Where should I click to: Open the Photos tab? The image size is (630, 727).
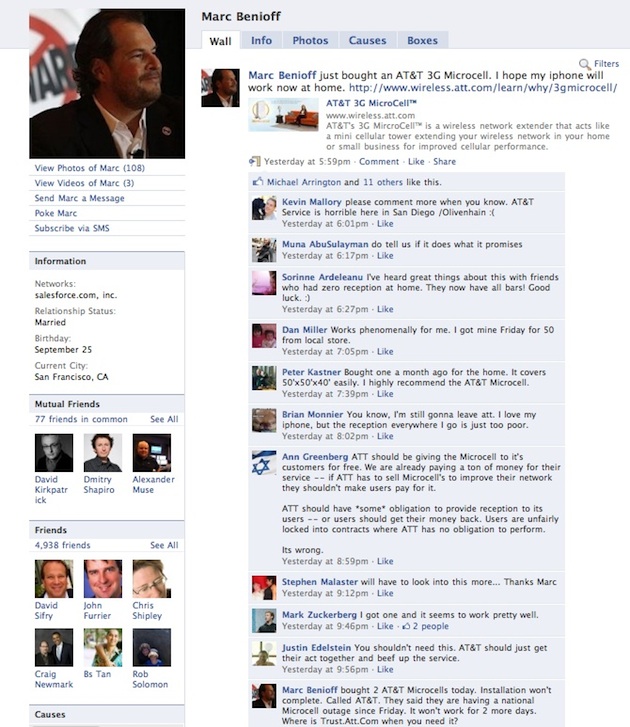[x=310, y=40]
